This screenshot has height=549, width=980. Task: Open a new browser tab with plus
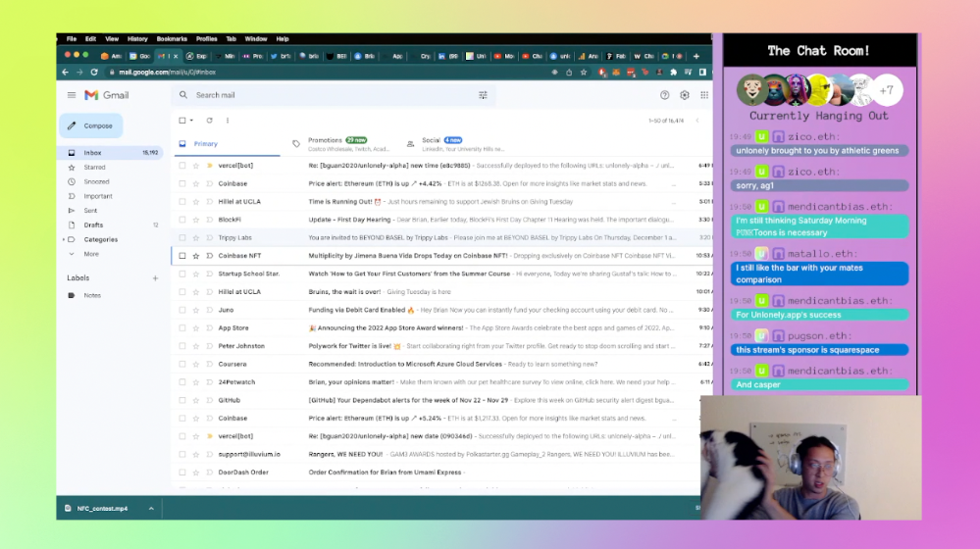(x=696, y=56)
